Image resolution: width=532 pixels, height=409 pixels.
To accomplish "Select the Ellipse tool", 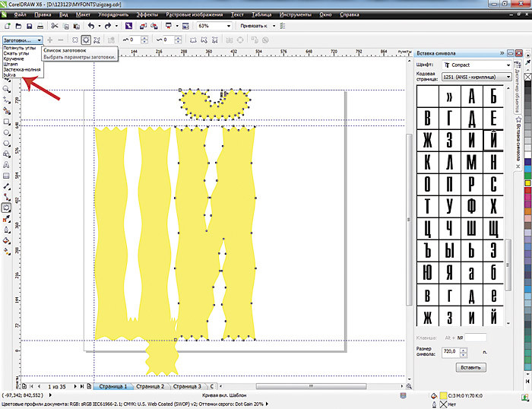I will tap(6, 132).
